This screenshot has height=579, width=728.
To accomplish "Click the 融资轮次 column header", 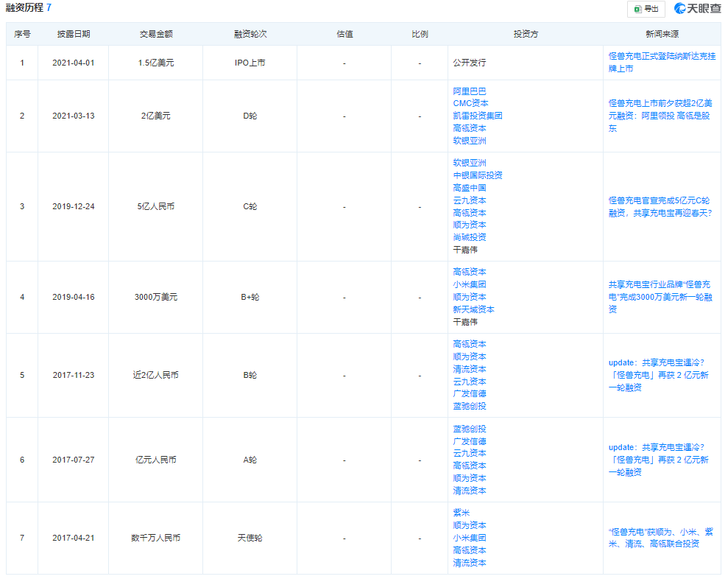I will tap(250, 34).
